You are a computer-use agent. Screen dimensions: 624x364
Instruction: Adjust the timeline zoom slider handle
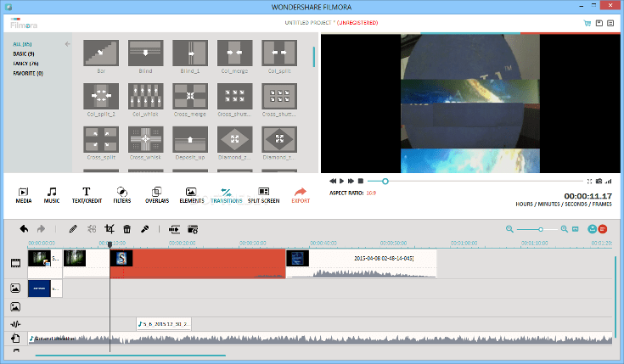(541, 230)
